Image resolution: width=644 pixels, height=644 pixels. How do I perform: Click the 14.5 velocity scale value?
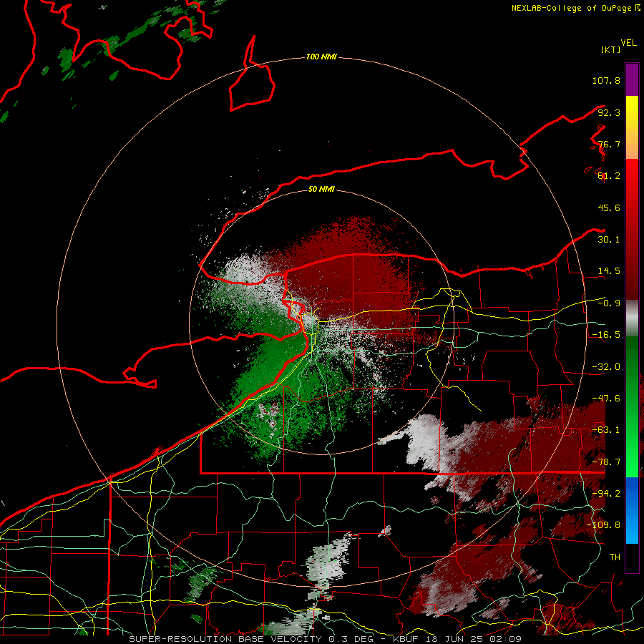[609, 271]
